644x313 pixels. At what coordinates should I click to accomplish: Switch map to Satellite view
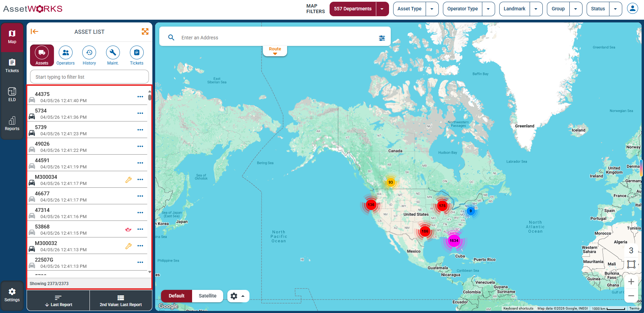[208, 296]
